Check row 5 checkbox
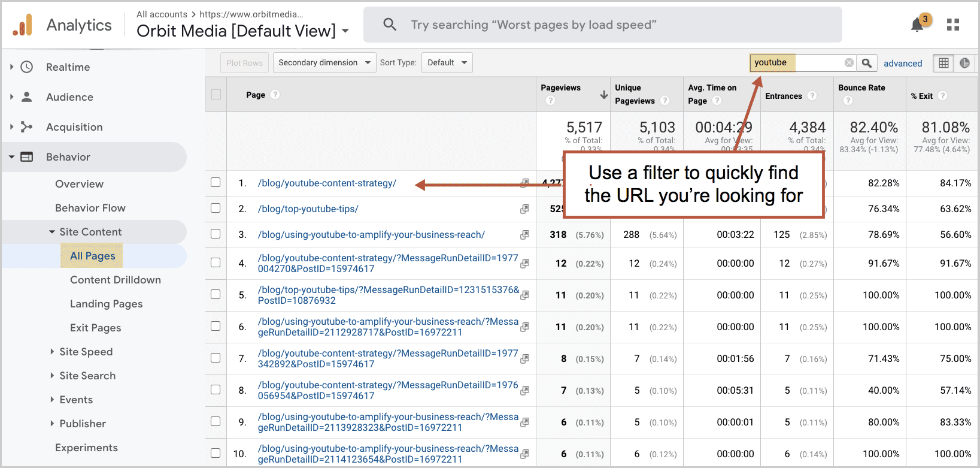Image resolution: width=980 pixels, height=468 pixels. [x=216, y=294]
